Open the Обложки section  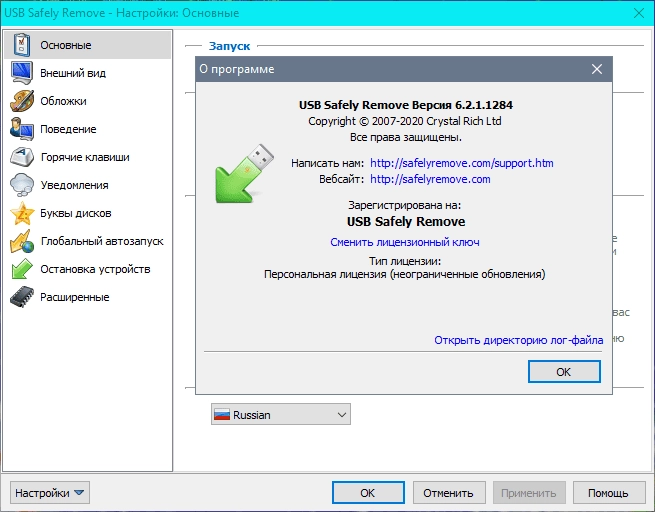[88, 101]
